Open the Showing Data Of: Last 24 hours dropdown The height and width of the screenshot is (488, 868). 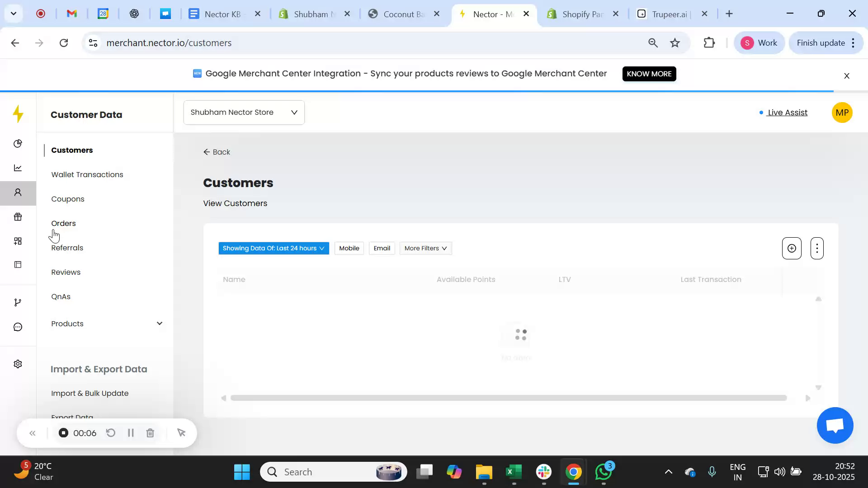273,248
